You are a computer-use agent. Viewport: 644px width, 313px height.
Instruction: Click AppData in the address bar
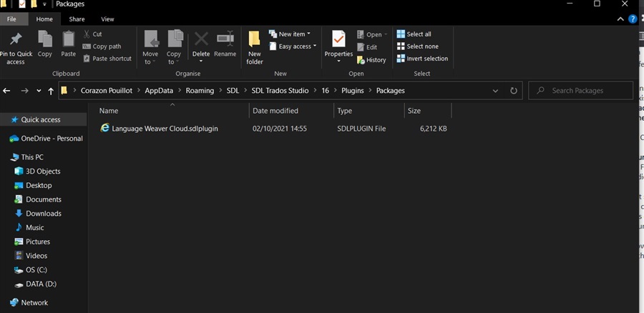pos(159,91)
